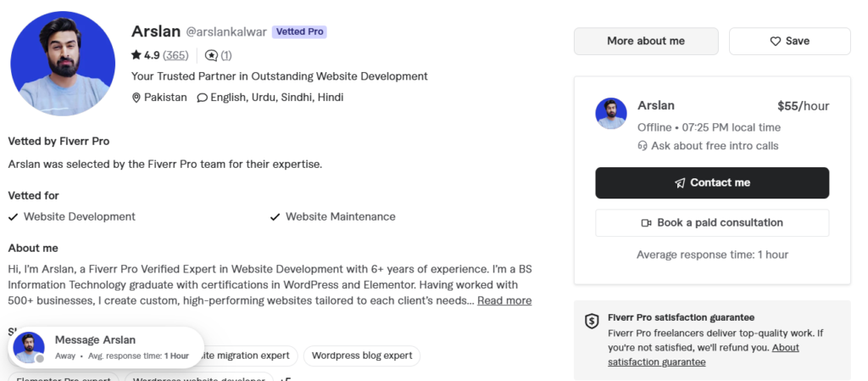This screenshot has height=381, width=868.
Task: Click the location pin icon beside Pakistan
Action: click(136, 98)
